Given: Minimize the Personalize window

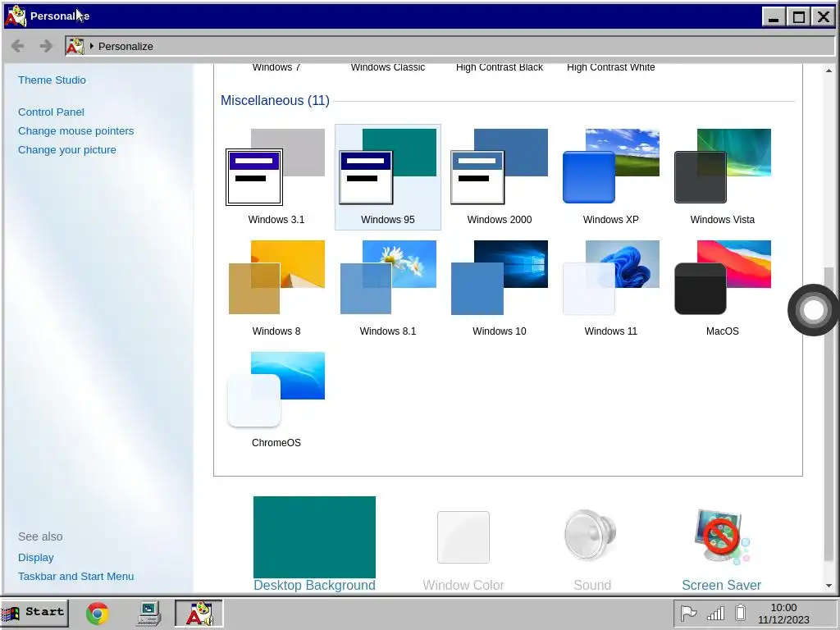Looking at the screenshot, I should pyautogui.click(x=774, y=17).
